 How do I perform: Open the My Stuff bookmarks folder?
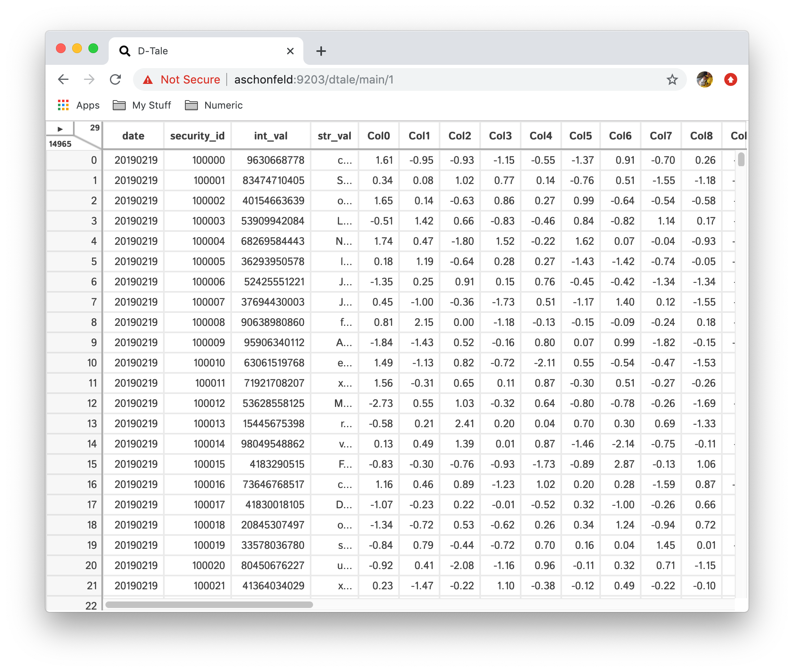pyautogui.click(x=142, y=105)
